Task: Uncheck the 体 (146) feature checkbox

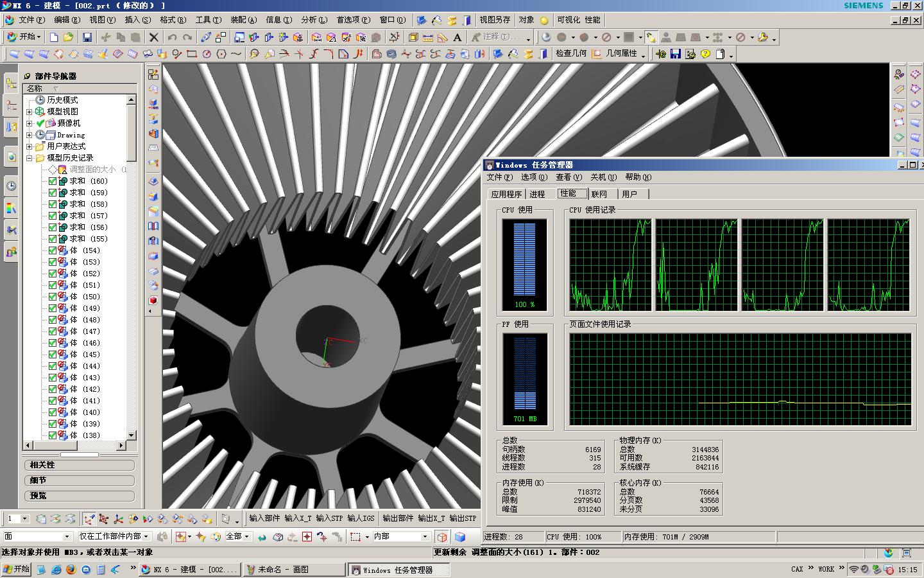Action: pos(53,343)
